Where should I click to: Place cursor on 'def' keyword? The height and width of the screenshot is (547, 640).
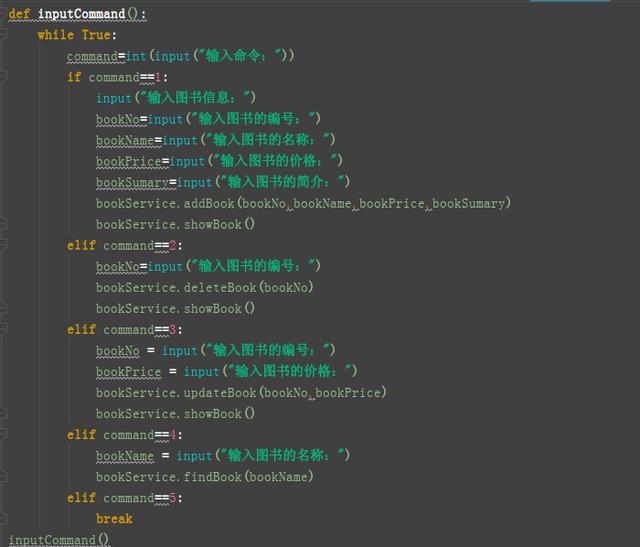coord(19,14)
